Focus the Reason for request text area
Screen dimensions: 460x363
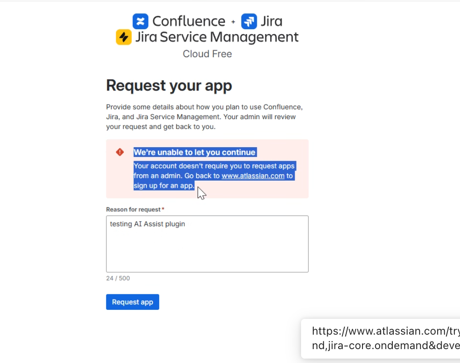pyautogui.click(x=207, y=244)
